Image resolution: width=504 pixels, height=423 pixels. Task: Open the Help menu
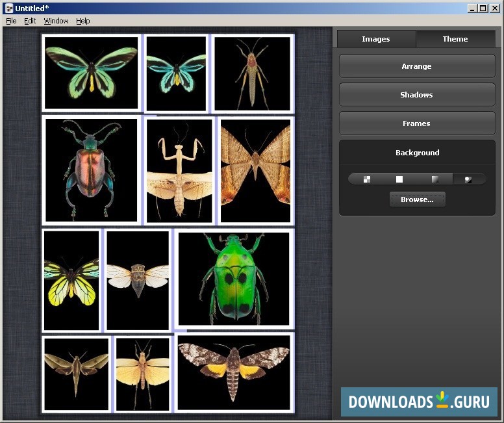(82, 21)
